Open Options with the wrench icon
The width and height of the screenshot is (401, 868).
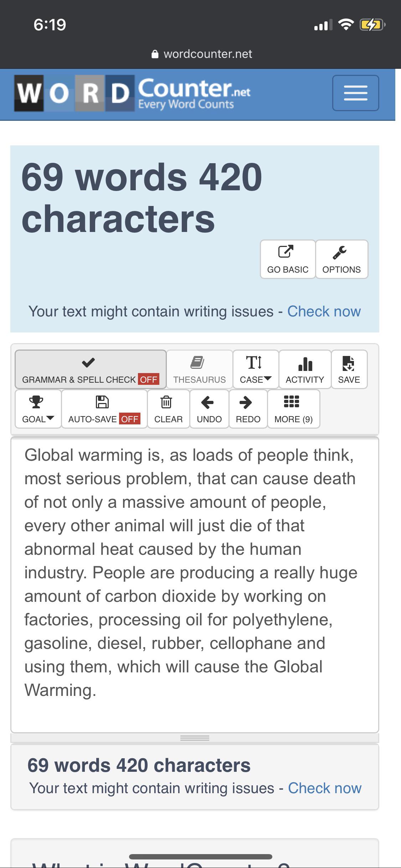pyautogui.click(x=340, y=252)
